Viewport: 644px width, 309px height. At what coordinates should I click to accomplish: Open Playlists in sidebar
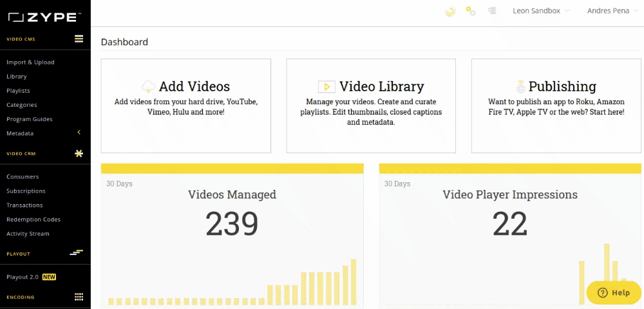(18, 91)
